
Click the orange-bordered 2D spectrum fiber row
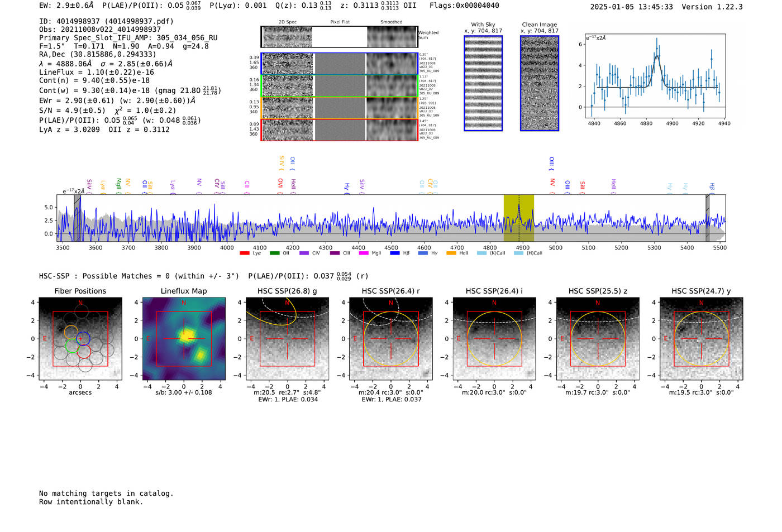[x=340, y=108]
